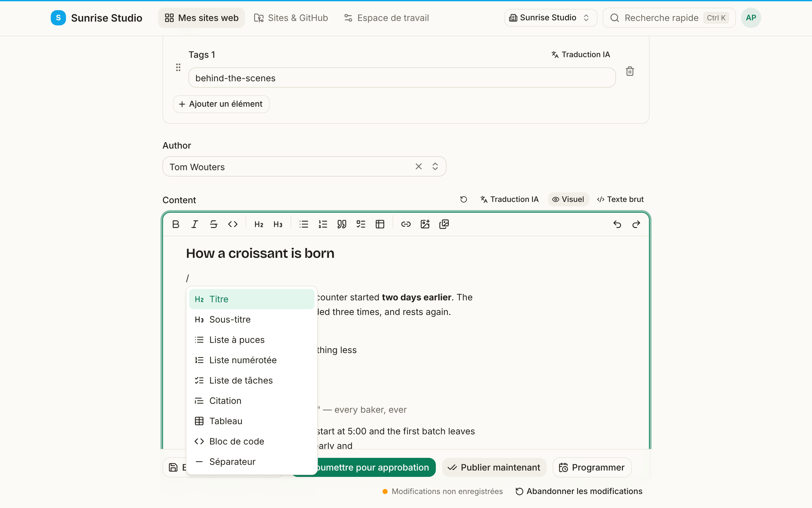Click the H2 heading toolbar button

click(x=259, y=224)
